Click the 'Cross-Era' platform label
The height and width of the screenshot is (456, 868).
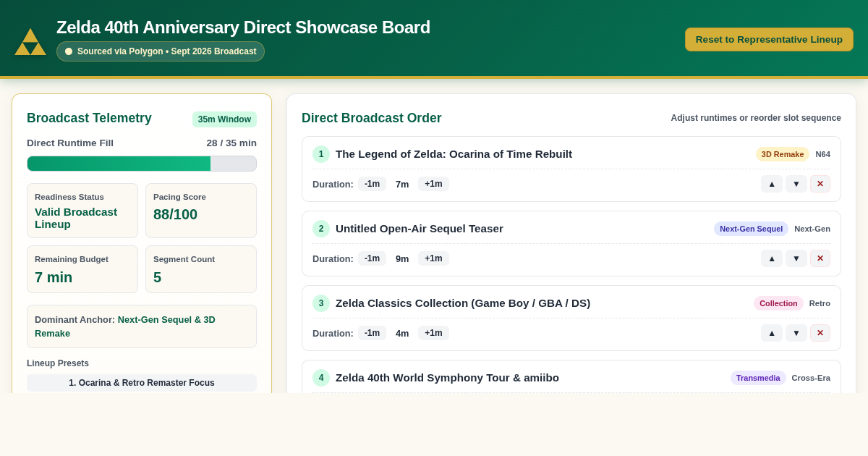click(x=811, y=378)
